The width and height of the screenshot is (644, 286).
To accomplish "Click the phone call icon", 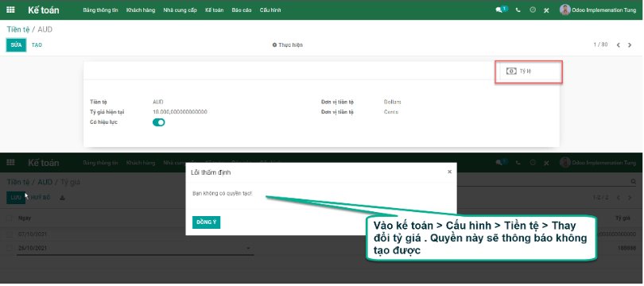I will 518,10.
